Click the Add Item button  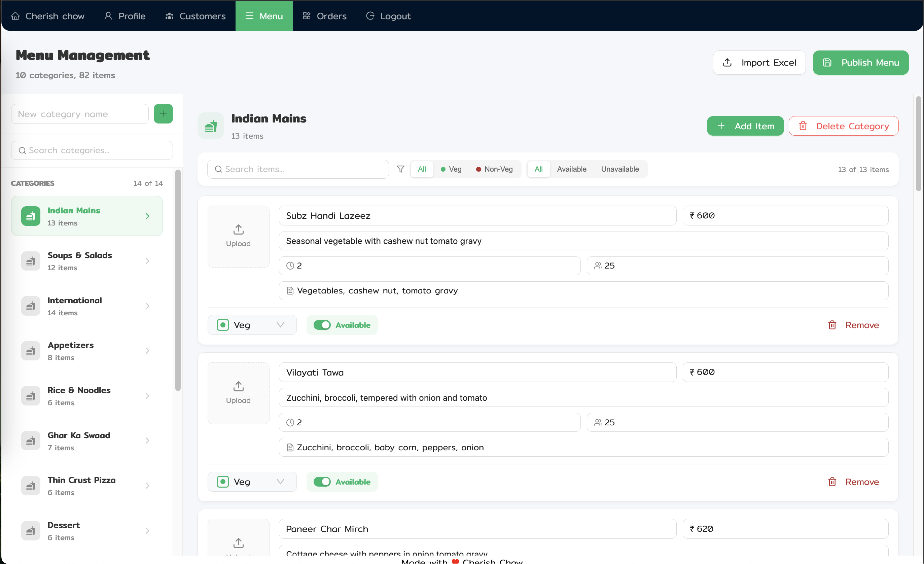[745, 126]
